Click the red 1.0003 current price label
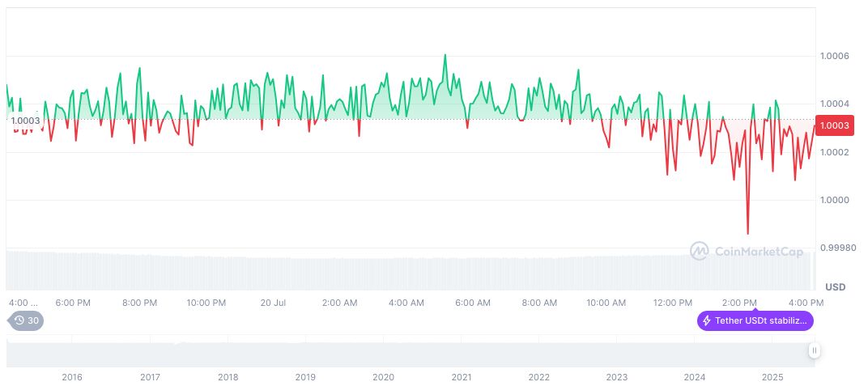Viewport: 868px width, 386px height. tap(834, 125)
